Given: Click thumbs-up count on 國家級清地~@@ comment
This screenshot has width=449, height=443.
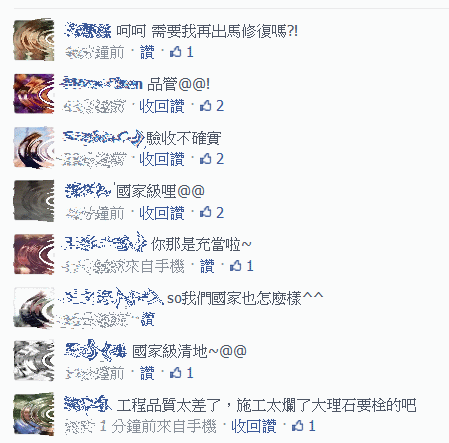Looking at the screenshot, I should pyautogui.click(x=182, y=373).
